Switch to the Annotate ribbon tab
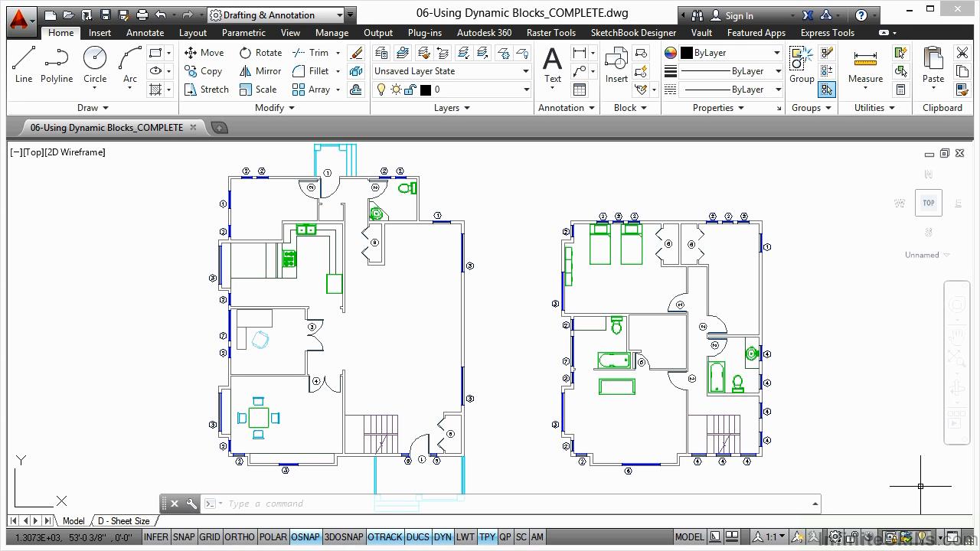 pos(145,33)
